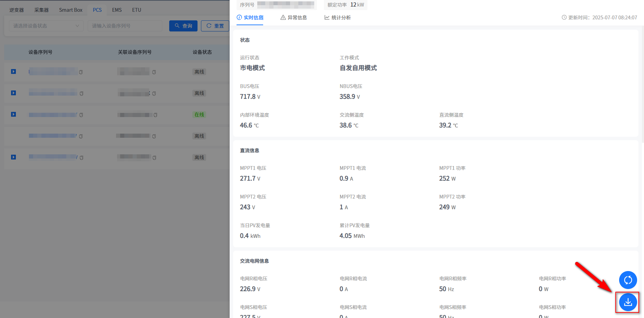Open the EMS device tab
The image size is (644, 318).
point(117,10)
